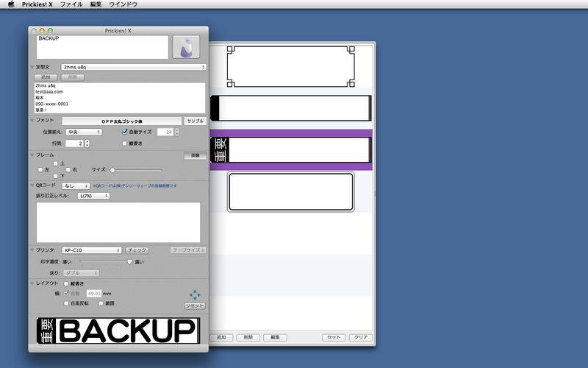Click the disabled 削除 button under 定型文
This screenshot has height=368, width=588.
point(73,77)
